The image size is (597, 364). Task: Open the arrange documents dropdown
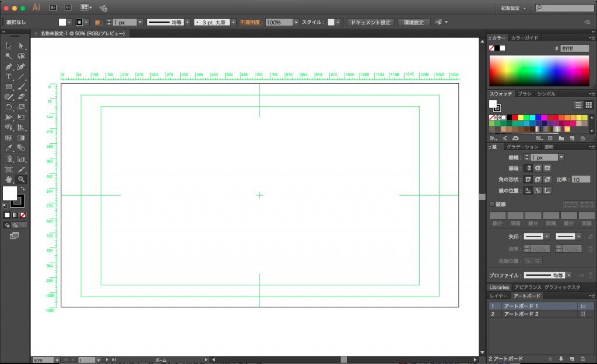pyautogui.click(x=86, y=8)
